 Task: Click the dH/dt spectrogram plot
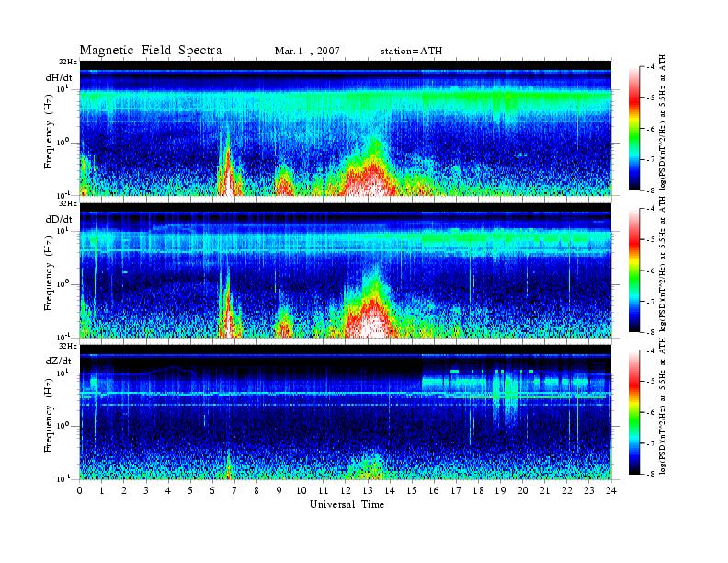coord(346,128)
